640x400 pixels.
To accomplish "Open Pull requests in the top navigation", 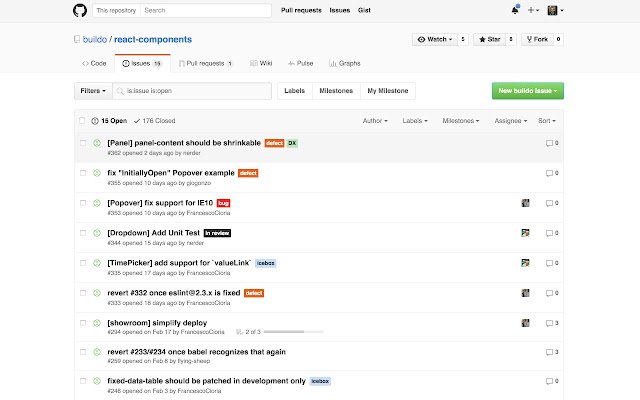I will point(301,10).
